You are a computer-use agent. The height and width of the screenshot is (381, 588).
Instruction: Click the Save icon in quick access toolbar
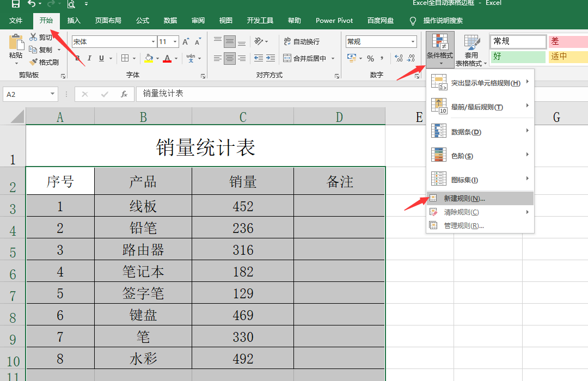click(15, 4)
